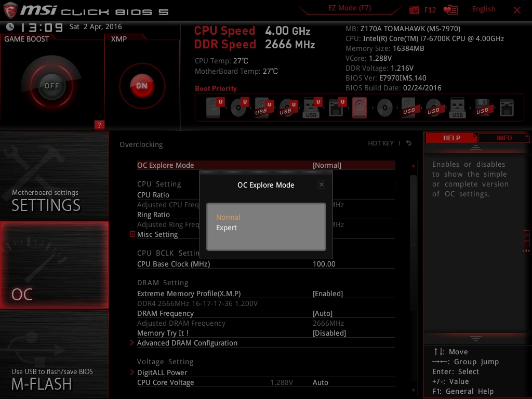
Task: Select legacy CD/DVD boot device icon
Action: (x=385, y=108)
